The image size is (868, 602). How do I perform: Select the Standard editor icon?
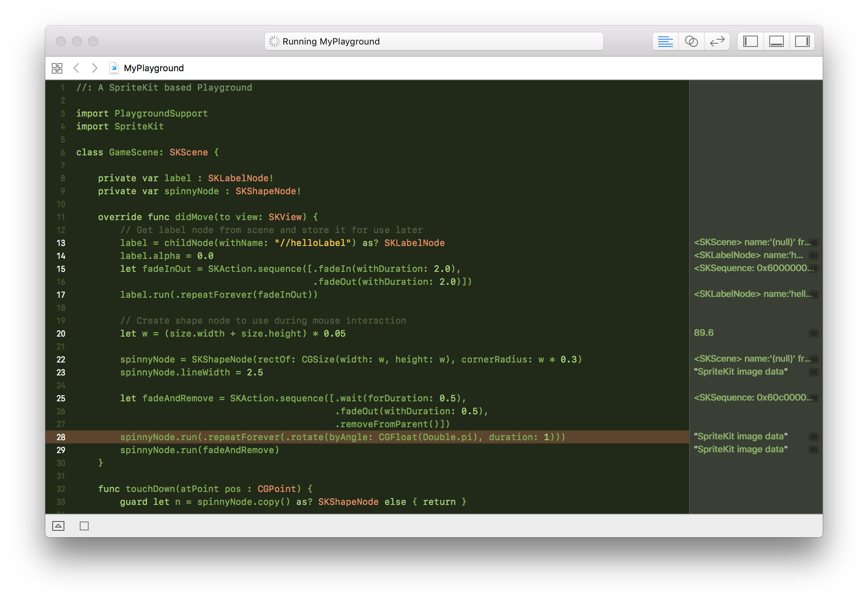coord(665,41)
